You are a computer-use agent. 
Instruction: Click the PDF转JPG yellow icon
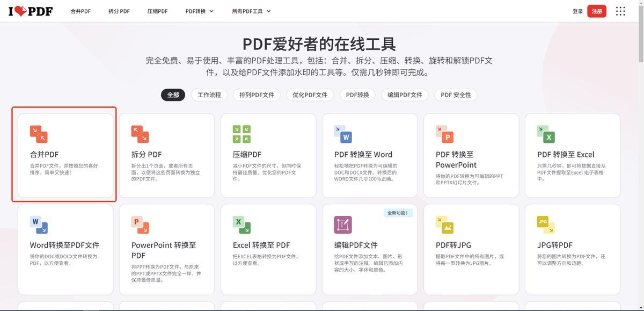[x=444, y=225]
